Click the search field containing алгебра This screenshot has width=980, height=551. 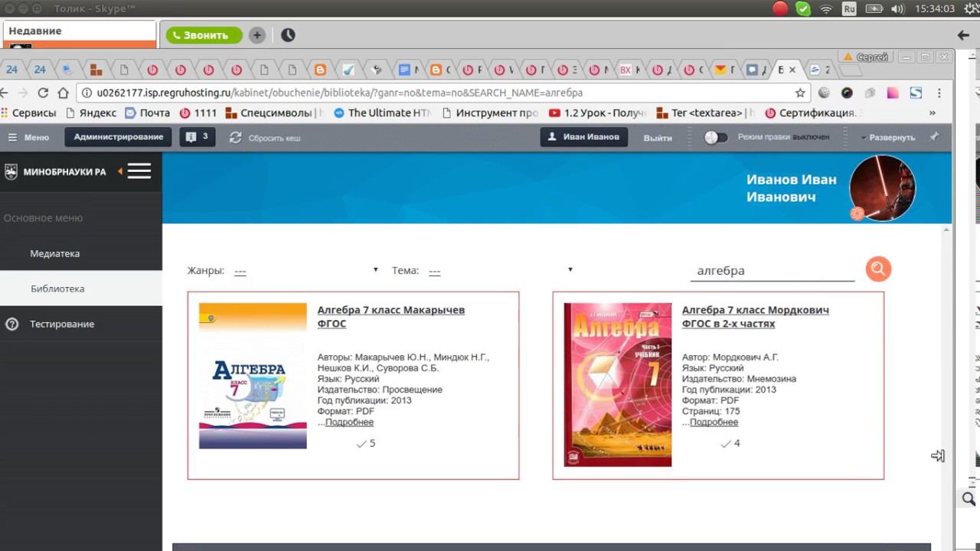click(773, 271)
